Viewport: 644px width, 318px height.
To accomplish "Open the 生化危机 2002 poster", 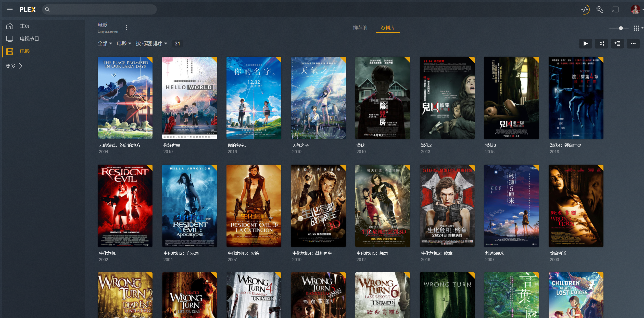I will click(125, 206).
